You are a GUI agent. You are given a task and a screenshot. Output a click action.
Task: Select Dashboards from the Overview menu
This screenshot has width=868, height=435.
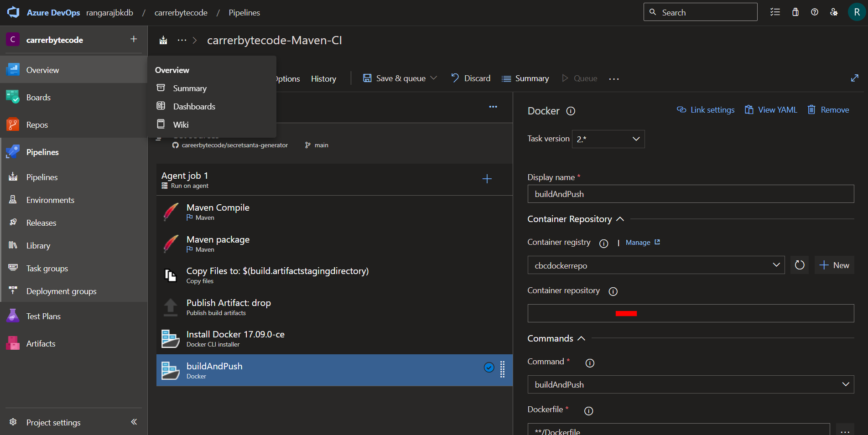point(194,106)
